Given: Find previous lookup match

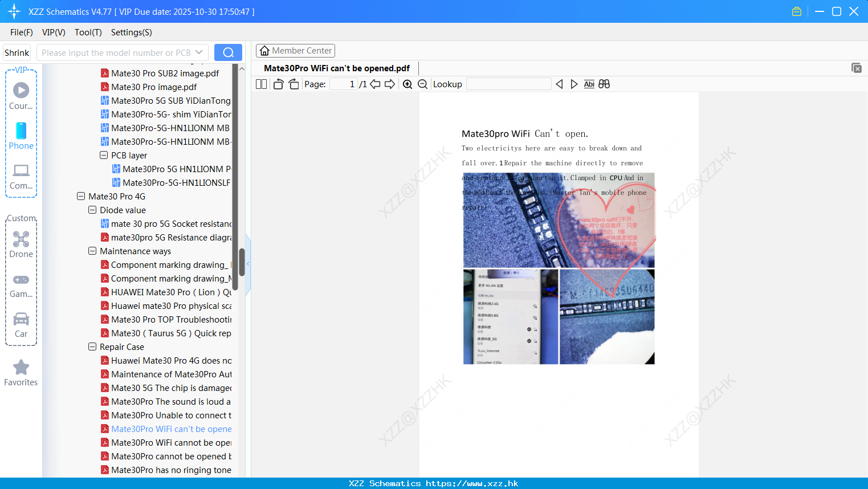Looking at the screenshot, I should point(559,84).
